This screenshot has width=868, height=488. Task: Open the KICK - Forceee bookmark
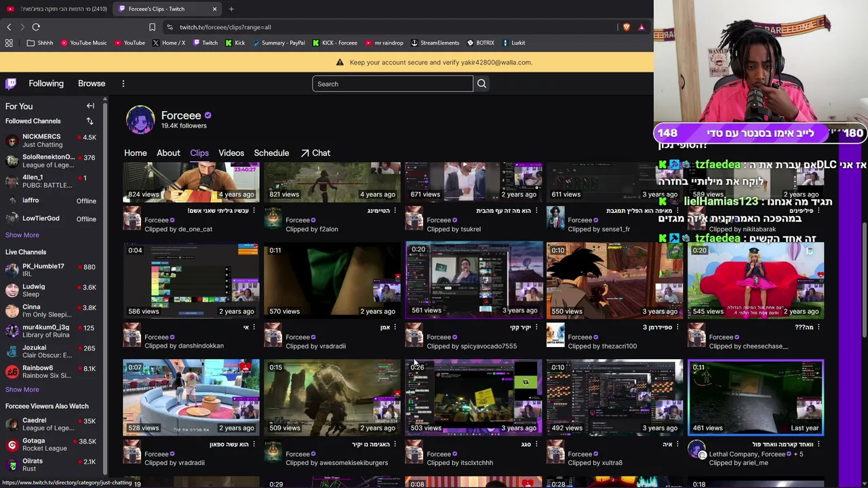pyautogui.click(x=335, y=43)
